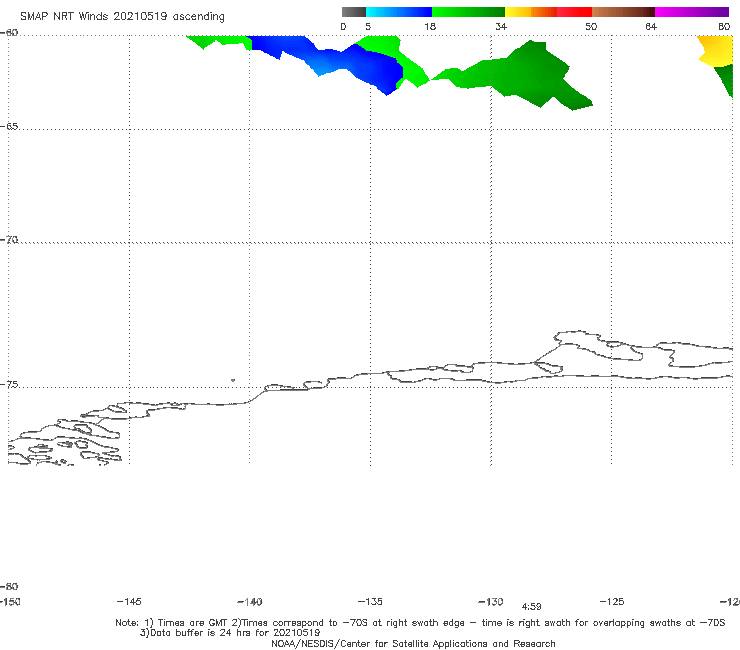Click the magenta-purple segment of the colorbar
The width and height of the screenshot is (740, 650).
(692, 12)
